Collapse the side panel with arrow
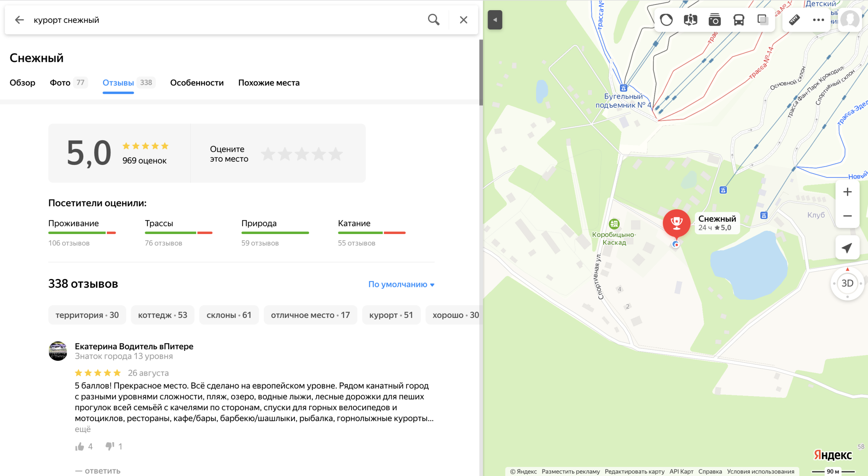868x476 pixels. pyautogui.click(x=495, y=20)
